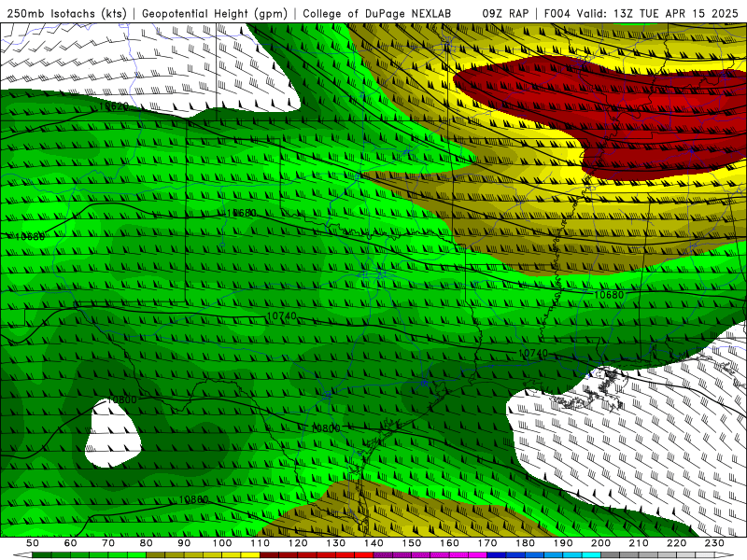The image size is (747, 560).
Task: Click the 70 value on the color scale
Action: point(108,543)
